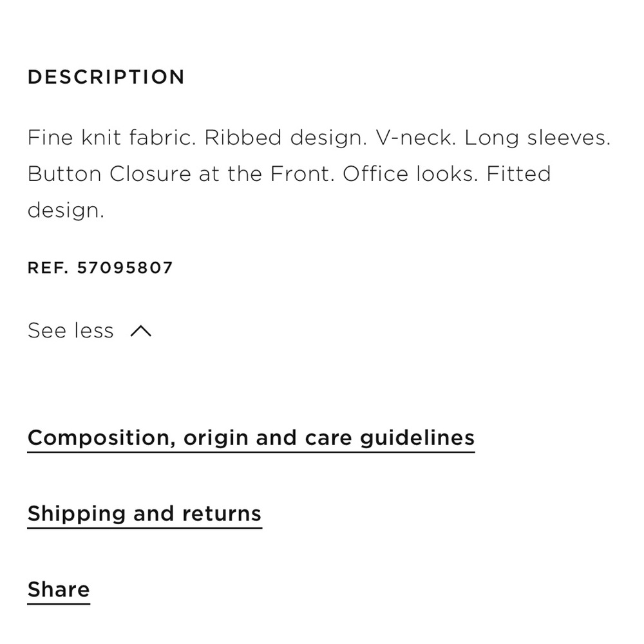The height and width of the screenshot is (644, 644).
Task: Click the reference number 57095807
Action: 125,268
